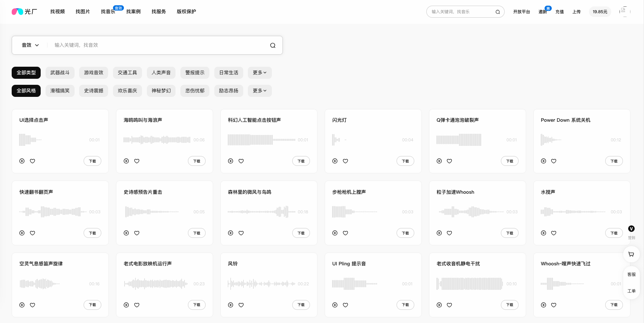Favorite the 闪光灯 sound
The image size is (644, 323).
(x=345, y=161)
